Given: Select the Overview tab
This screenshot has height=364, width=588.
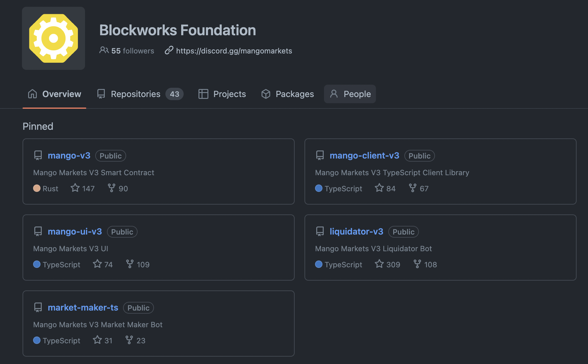Looking at the screenshot, I should coord(54,94).
